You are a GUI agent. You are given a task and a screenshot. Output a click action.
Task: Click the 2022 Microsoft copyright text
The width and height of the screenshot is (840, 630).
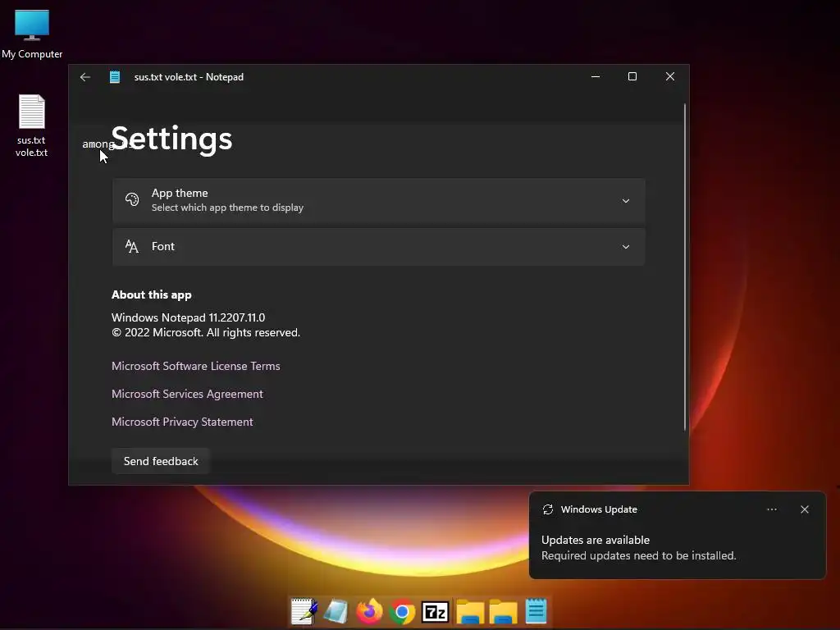[x=206, y=333]
